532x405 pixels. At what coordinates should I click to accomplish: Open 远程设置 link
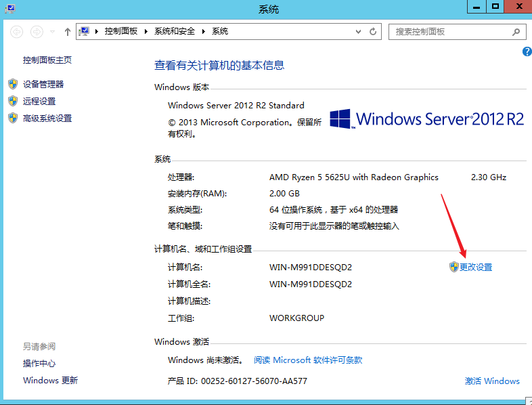39,101
